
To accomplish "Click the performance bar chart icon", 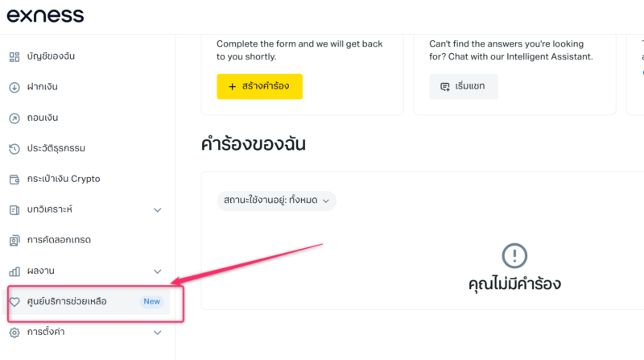I will 14,271.
